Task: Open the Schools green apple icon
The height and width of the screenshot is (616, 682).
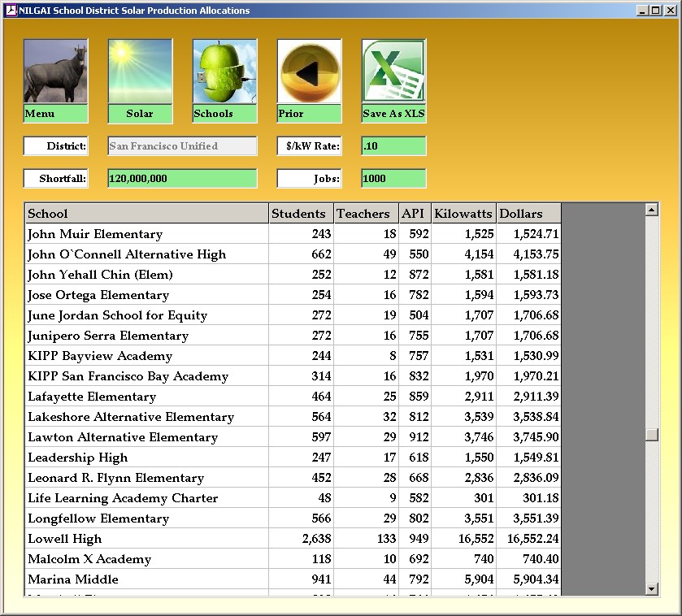Action: pos(224,72)
